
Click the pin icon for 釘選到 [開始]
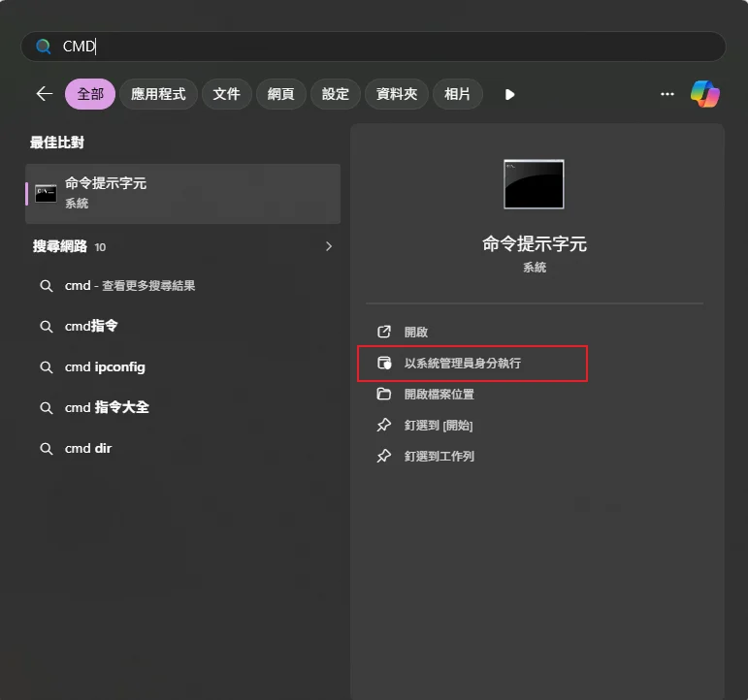[384, 425]
